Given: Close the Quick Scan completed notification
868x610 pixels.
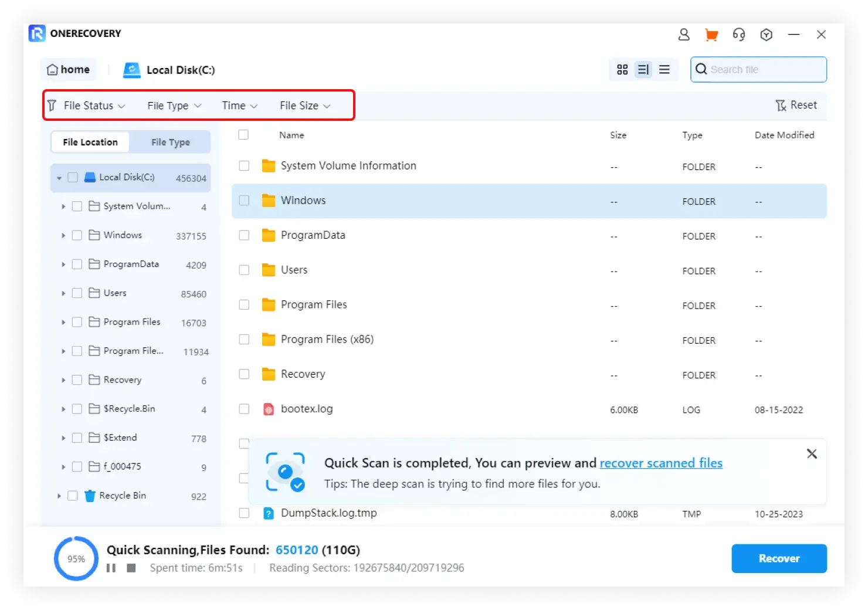Looking at the screenshot, I should click(x=812, y=453).
